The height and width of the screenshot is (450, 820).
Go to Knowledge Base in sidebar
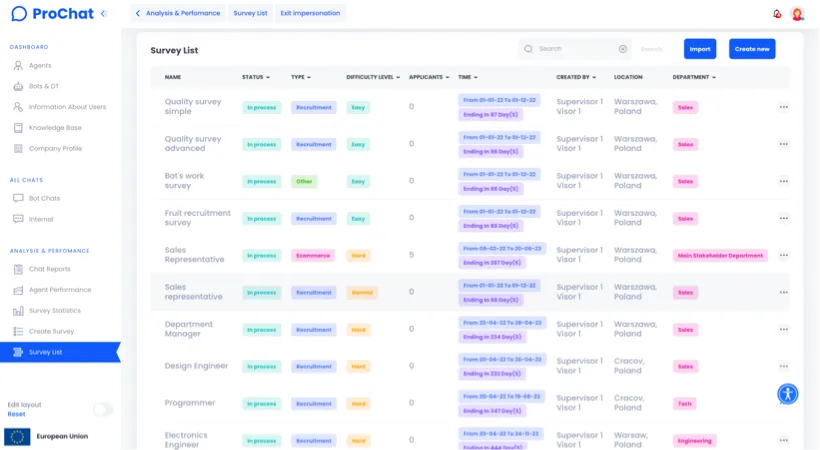tap(55, 128)
